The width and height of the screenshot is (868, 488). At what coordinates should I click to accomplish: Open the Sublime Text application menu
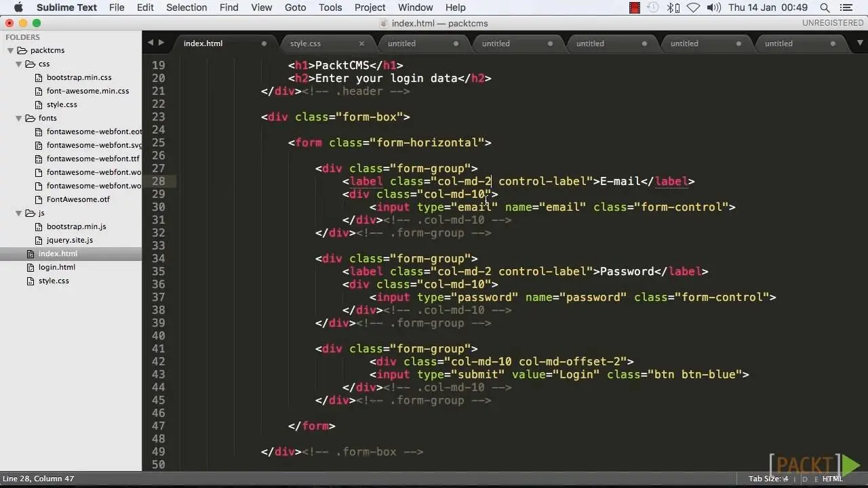click(x=66, y=7)
